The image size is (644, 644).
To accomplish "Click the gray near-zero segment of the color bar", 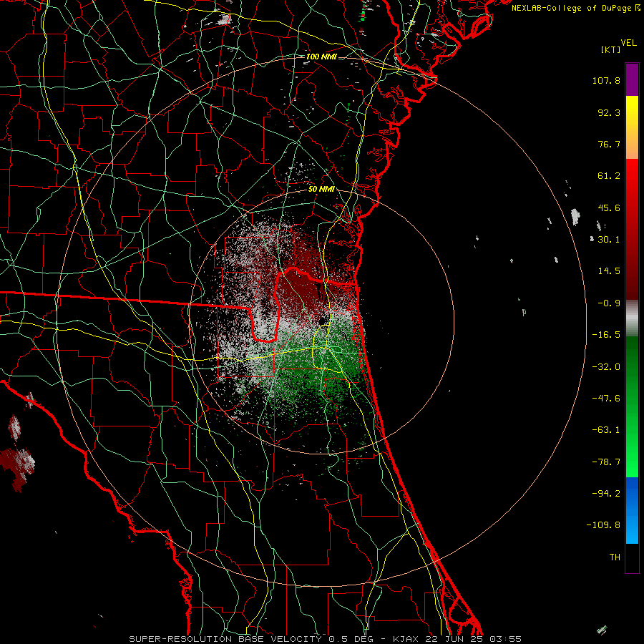I will [x=632, y=318].
